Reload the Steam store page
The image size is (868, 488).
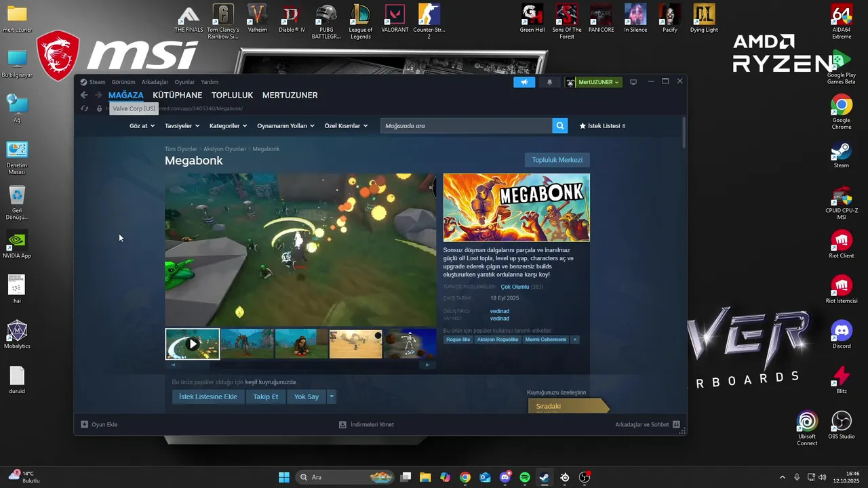(x=84, y=108)
